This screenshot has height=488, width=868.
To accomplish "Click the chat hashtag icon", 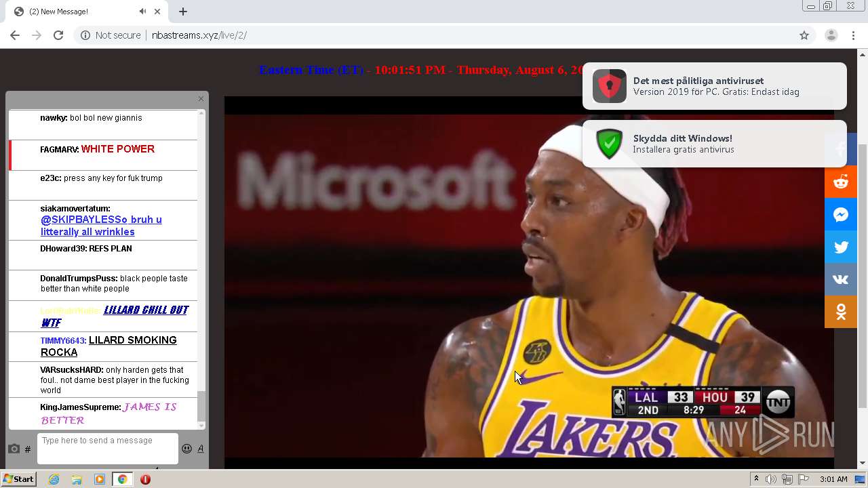I will (x=28, y=449).
